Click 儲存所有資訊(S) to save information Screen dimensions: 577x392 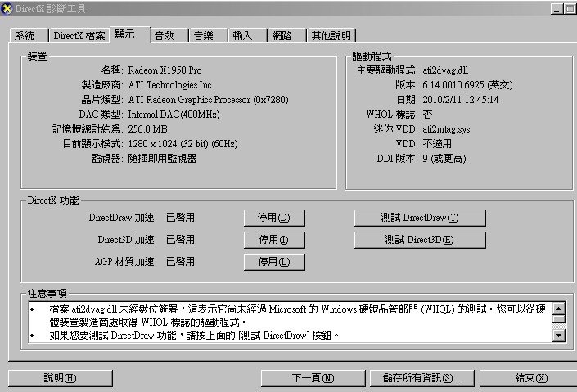[416, 378]
